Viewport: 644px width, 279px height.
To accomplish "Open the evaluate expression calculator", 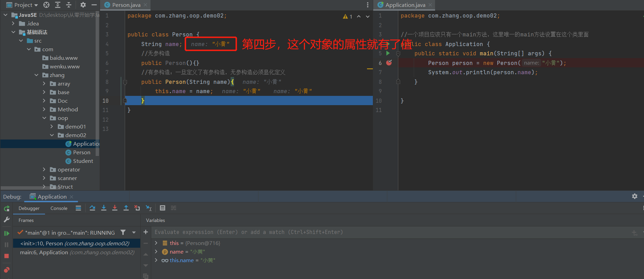I will [x=163, y=208].
